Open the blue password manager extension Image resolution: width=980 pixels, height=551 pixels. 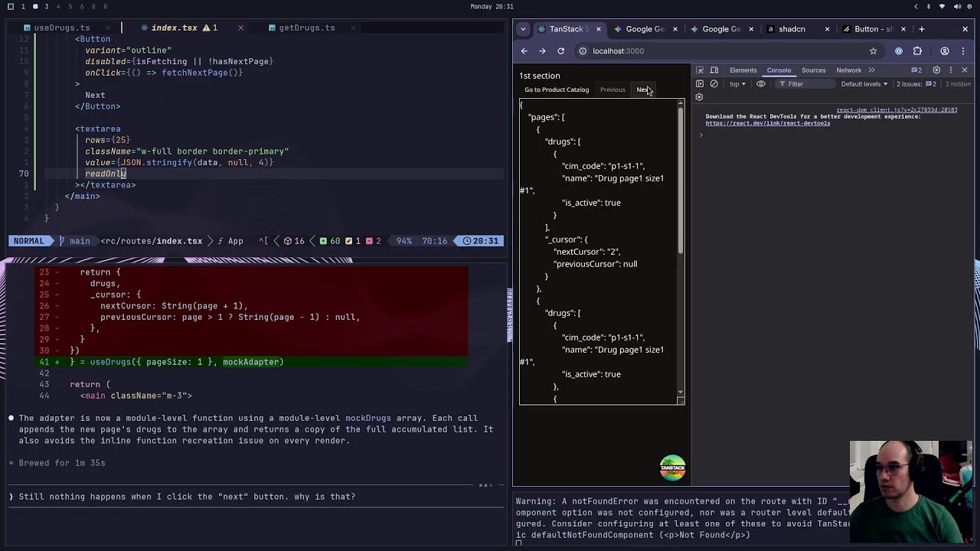click(x=899, y=51)
